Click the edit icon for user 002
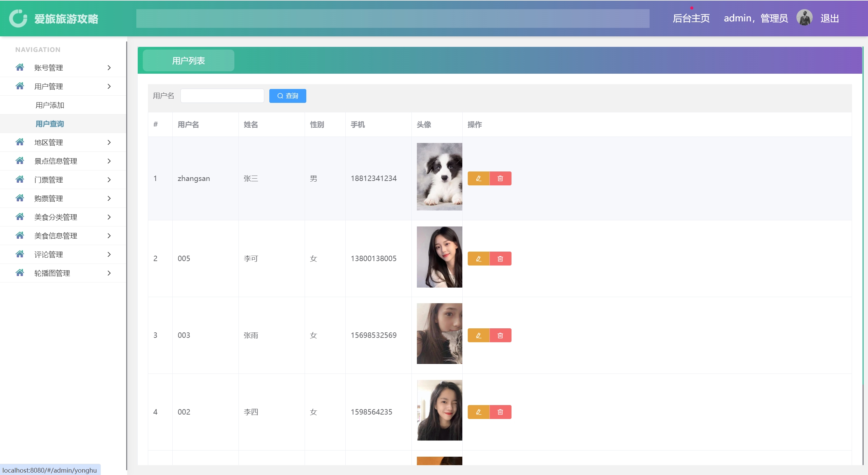The image size is (868, 475). point(478,412)
